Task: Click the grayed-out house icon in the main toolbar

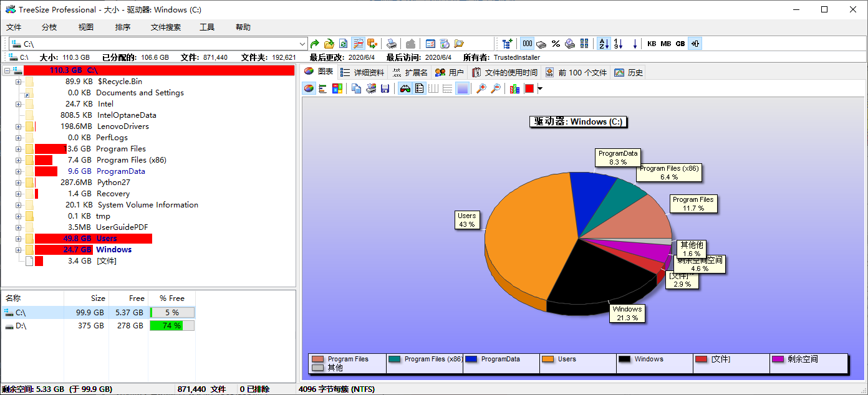Action: coord(410,44)
